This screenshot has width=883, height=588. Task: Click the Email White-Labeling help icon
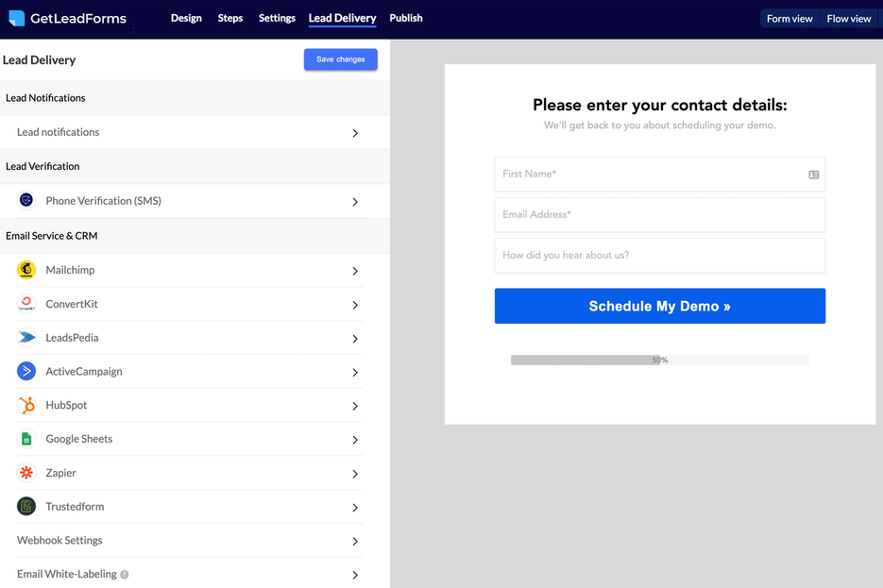125,575
